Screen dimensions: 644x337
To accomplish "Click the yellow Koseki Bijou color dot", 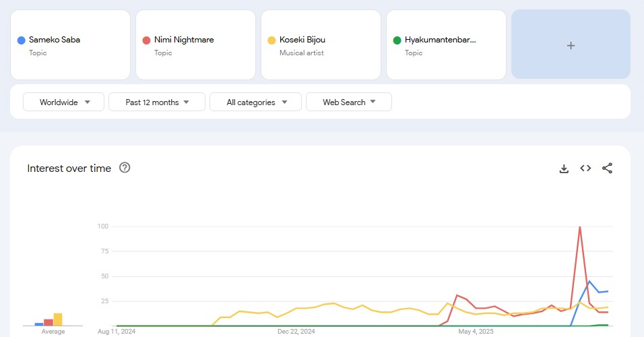I will point(271,40).
